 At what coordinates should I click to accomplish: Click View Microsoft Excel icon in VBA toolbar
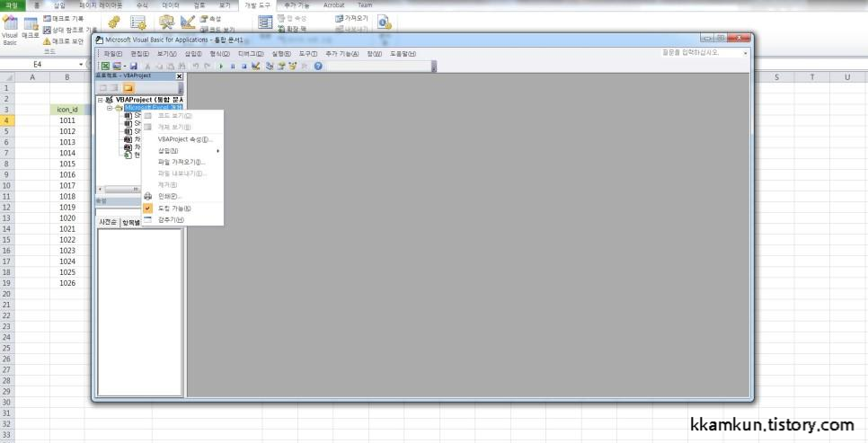coord(105,66)
